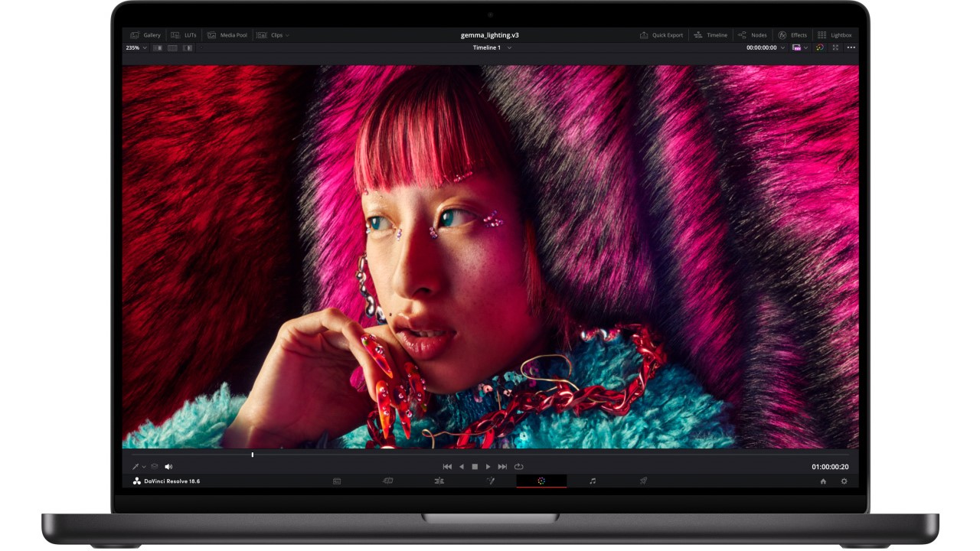Switch to the Fairlight audio page
This screenshot has width=980, height=551.
tap(593, 481)
